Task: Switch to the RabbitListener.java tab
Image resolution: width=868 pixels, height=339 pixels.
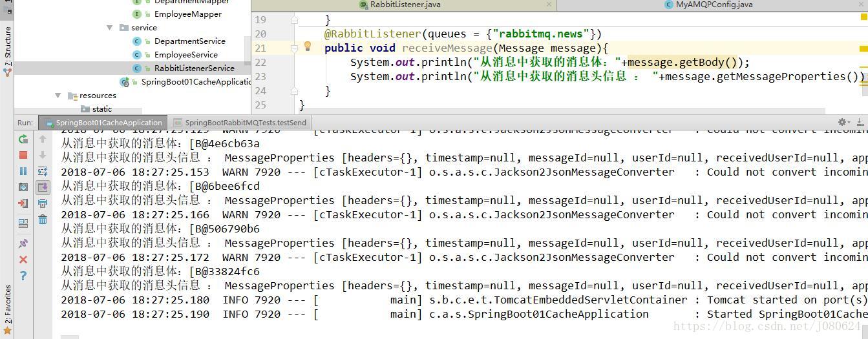Action: 404,5
